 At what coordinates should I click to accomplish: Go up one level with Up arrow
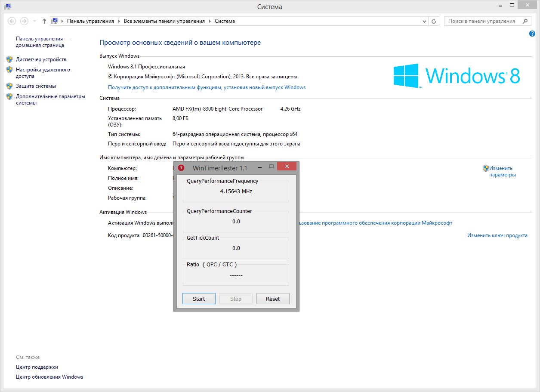click(x=44, y=21)
